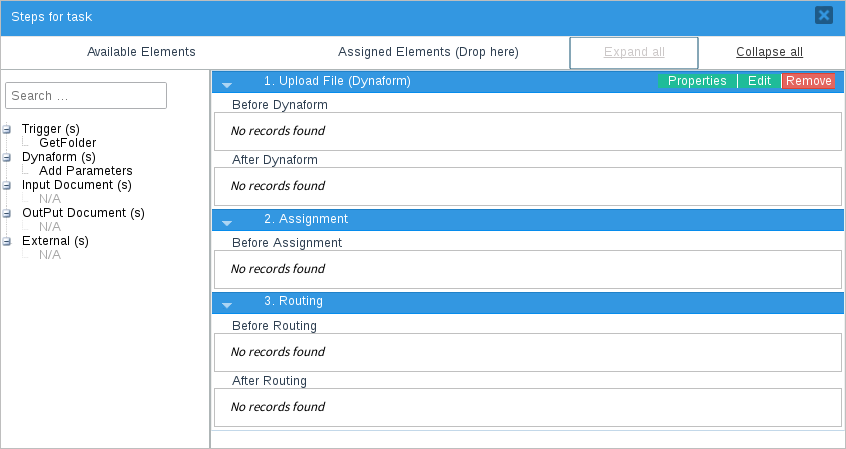Click the Expand all link

click(x=633, y=52)
